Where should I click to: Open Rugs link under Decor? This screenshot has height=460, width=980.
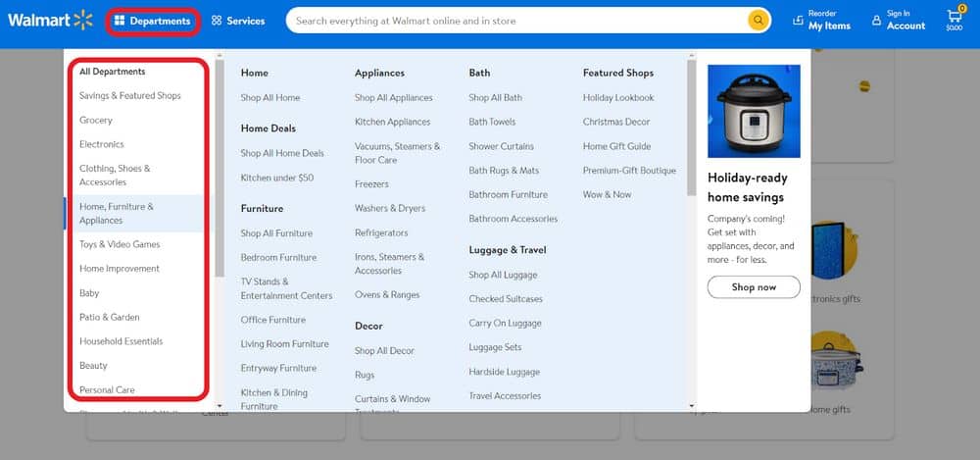[x=365, y=376]
